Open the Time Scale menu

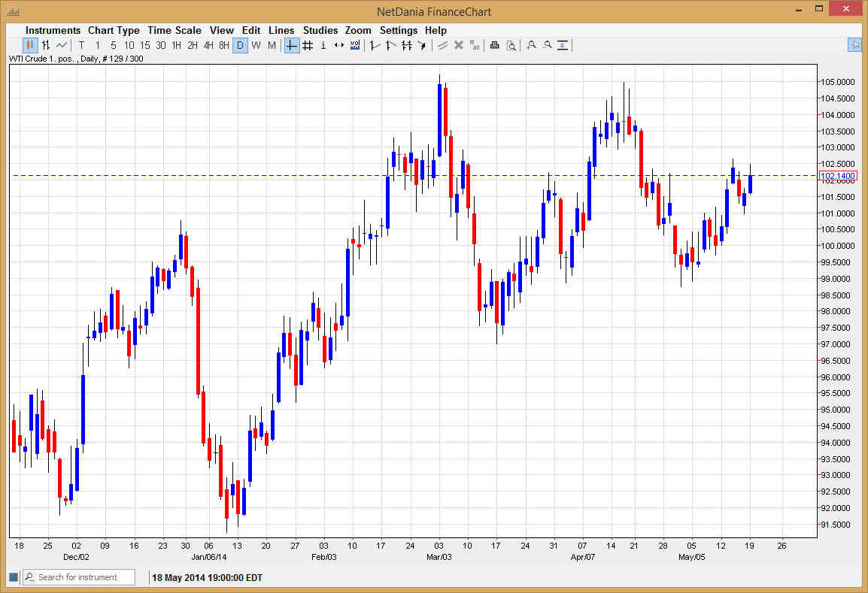click(175, 30)
